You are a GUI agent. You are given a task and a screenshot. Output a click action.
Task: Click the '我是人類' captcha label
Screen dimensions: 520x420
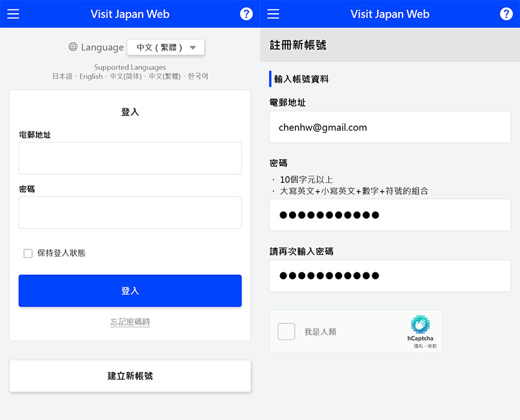(x=321, y=332)
